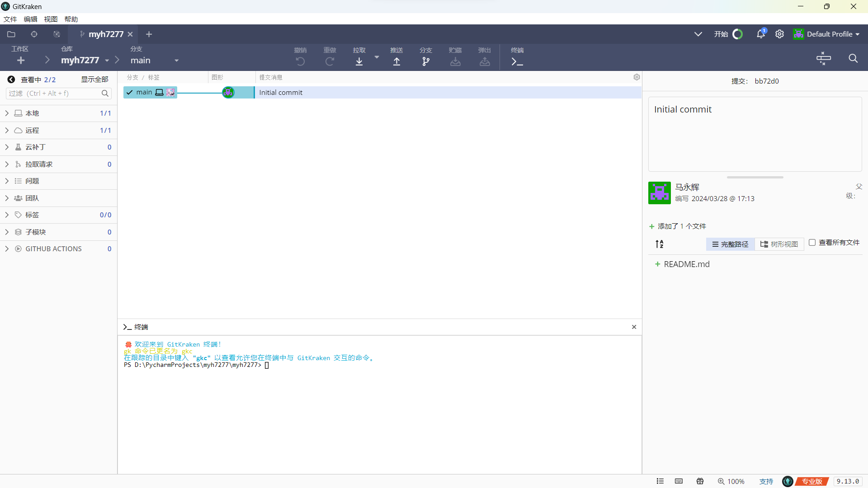Add a new tab with the plus button
The image size is (868, 488).
coord(149,34)
